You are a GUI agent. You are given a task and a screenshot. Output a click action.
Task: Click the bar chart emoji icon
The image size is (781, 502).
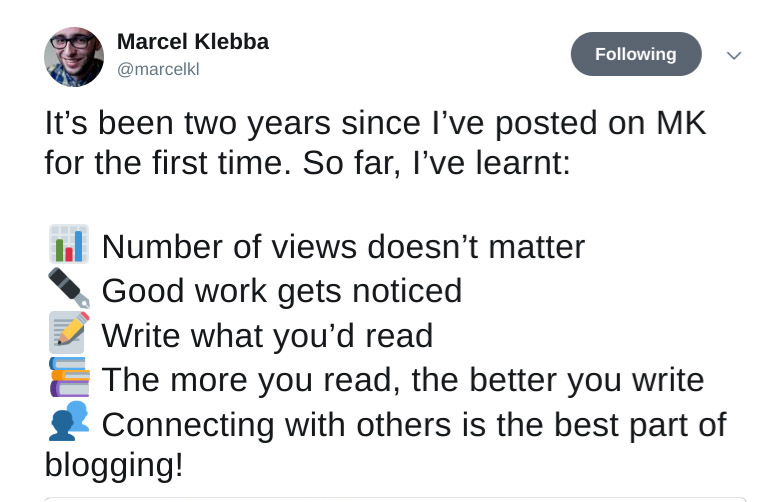(68, 245)
